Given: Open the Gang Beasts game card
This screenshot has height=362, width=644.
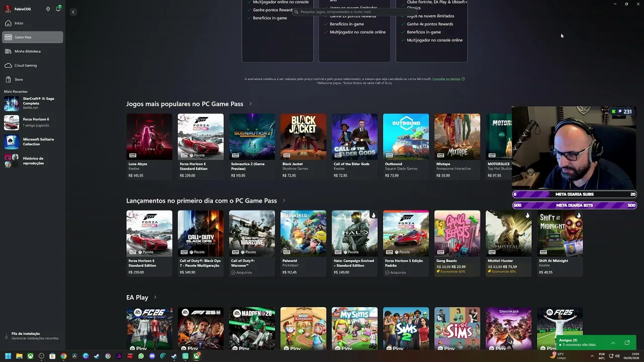Looking at the screenshot, I should click(x=457, y=243).
